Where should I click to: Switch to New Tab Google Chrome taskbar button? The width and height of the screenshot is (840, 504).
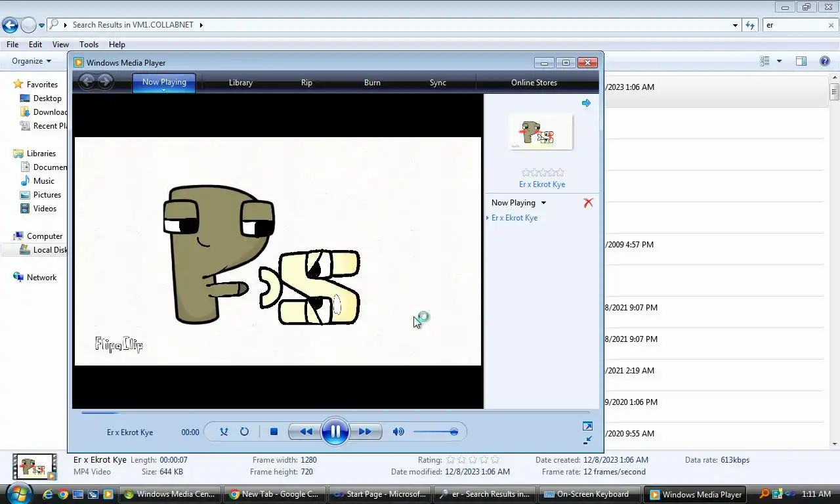[274, 494]
